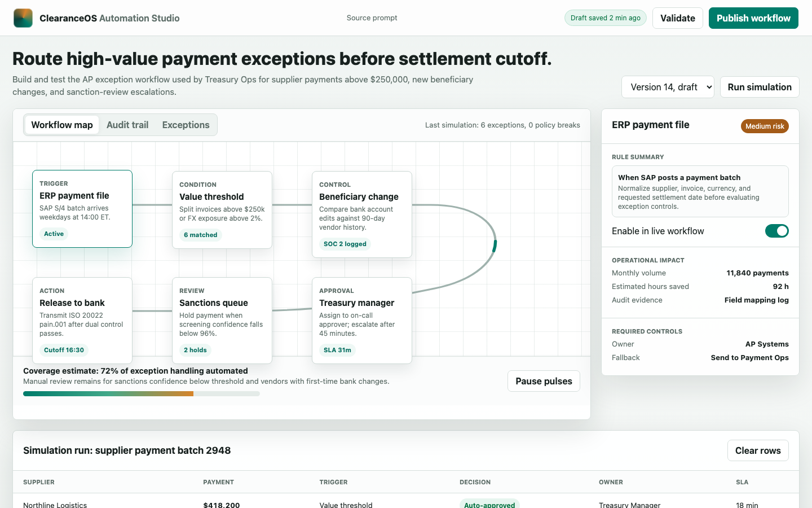Click the SLA 31m badge

point(337,350)
